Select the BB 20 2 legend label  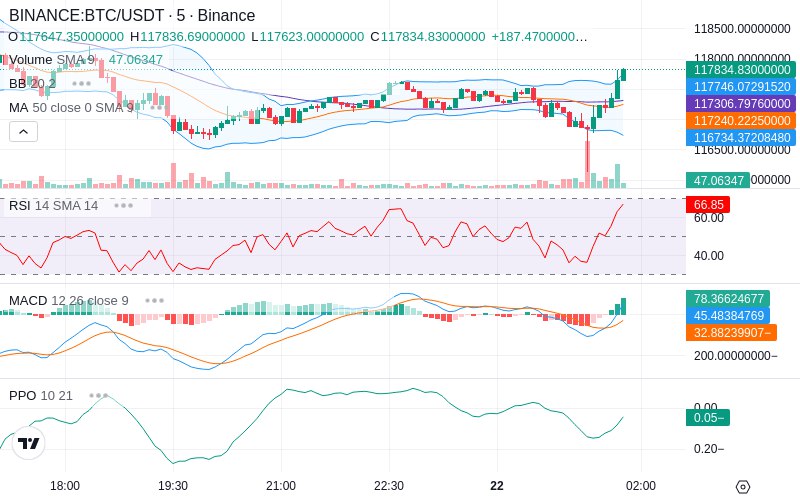[x=32, y=83]
